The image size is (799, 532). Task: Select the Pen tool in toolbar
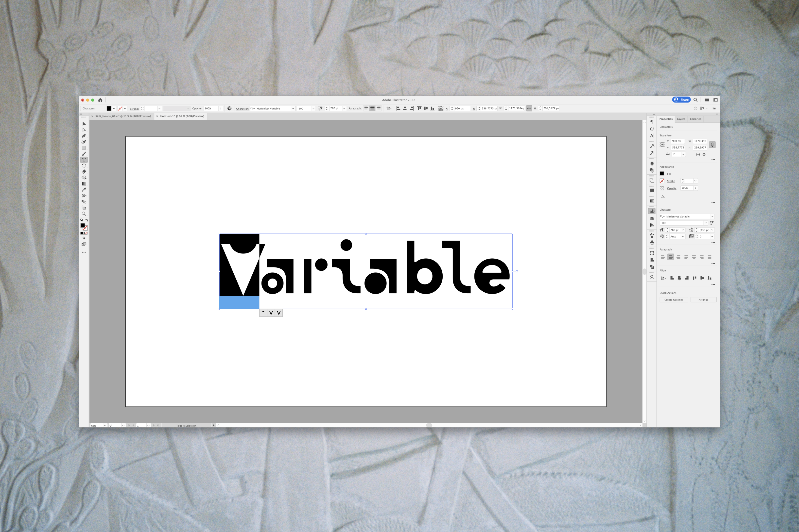click(x=84, y=136)
